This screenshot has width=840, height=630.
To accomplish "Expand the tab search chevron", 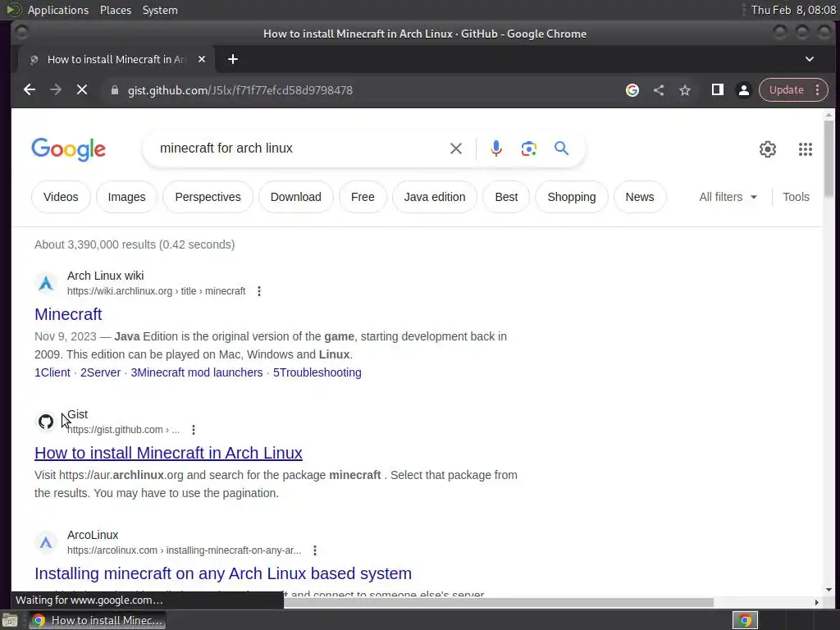I will point(810,59).
